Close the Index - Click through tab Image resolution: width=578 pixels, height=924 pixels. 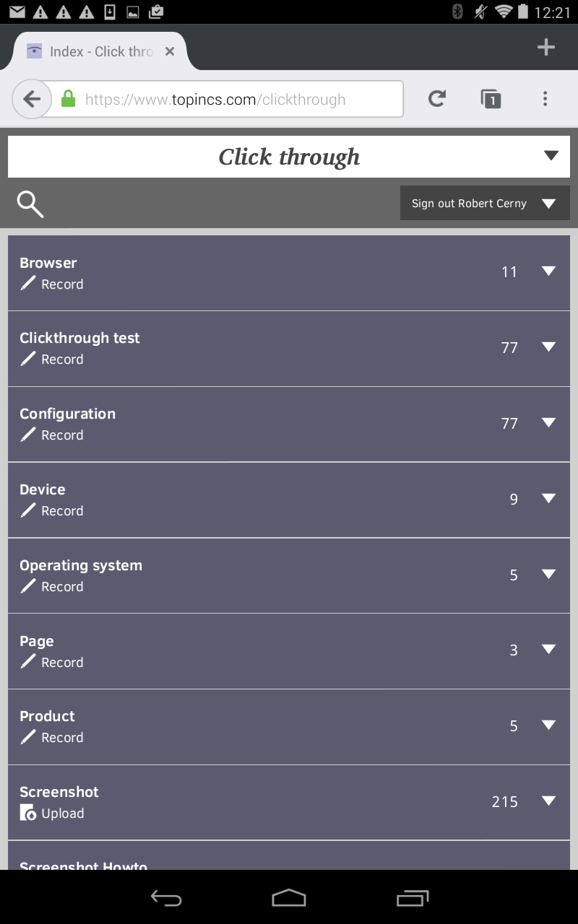(170, 51)
